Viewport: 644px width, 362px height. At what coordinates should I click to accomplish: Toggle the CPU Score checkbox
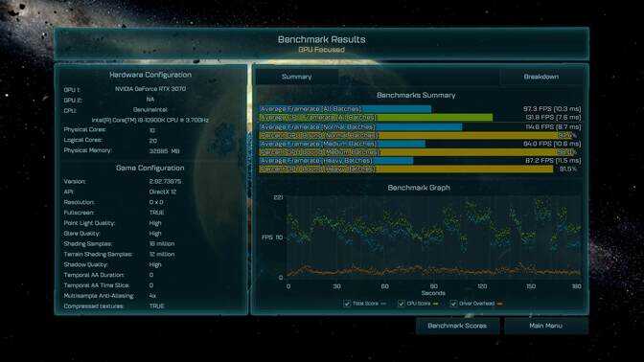[x=402, y=304]
